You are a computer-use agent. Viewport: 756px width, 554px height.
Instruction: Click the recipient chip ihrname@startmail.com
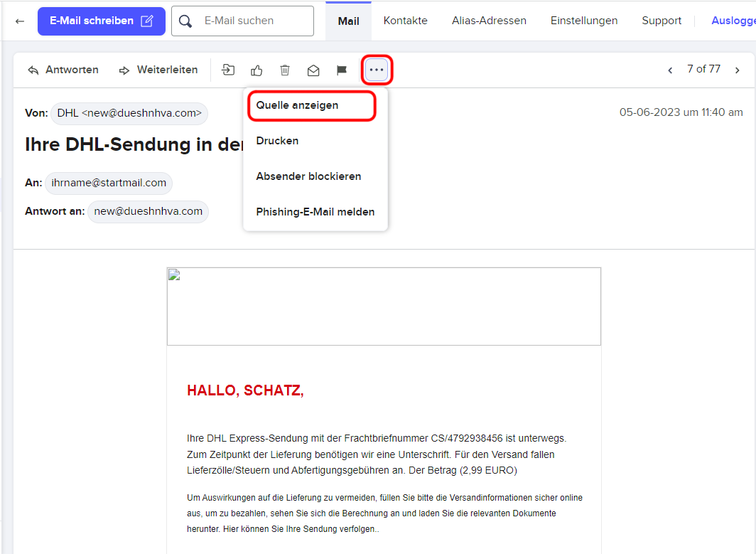pyautogui.click(x=109, y=183)
